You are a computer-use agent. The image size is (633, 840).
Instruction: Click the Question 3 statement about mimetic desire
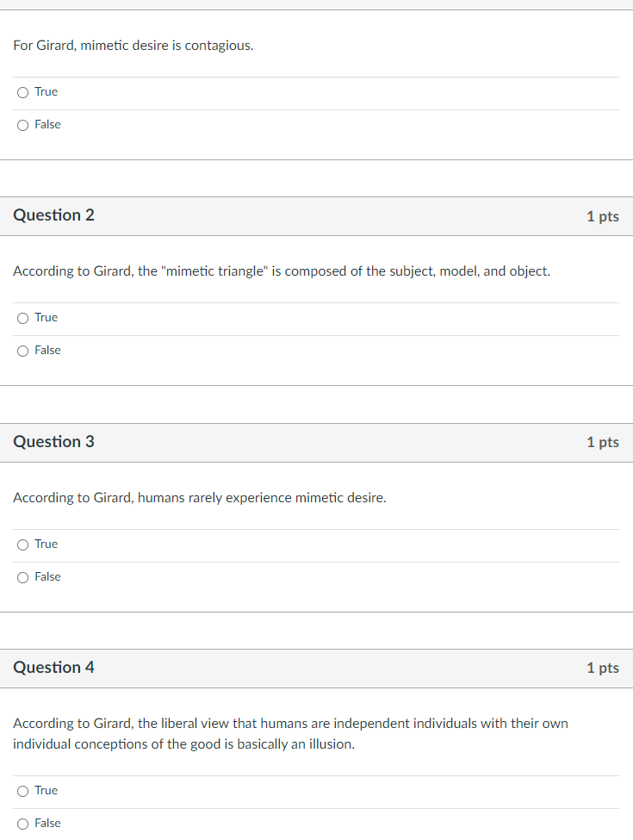[200, 497]
